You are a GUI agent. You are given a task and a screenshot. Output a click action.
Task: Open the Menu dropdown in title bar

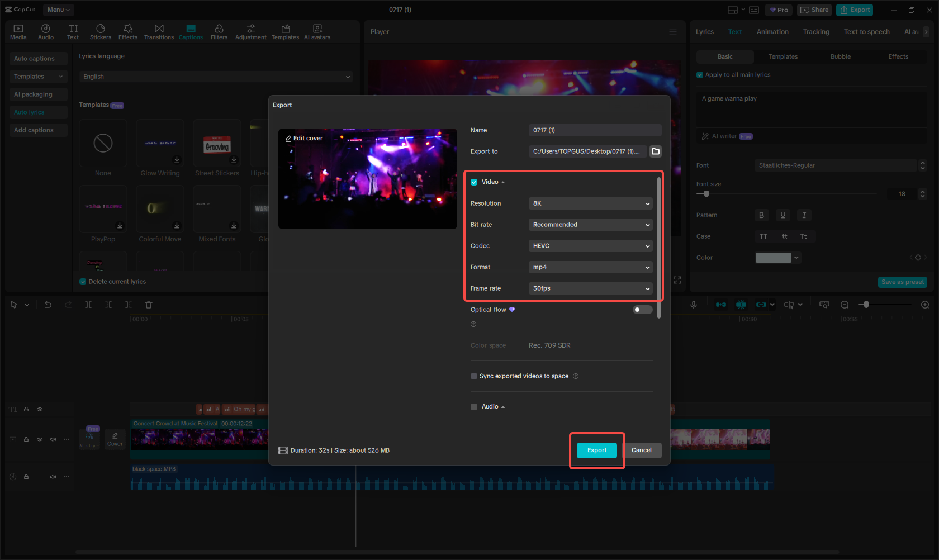point(58,10)
